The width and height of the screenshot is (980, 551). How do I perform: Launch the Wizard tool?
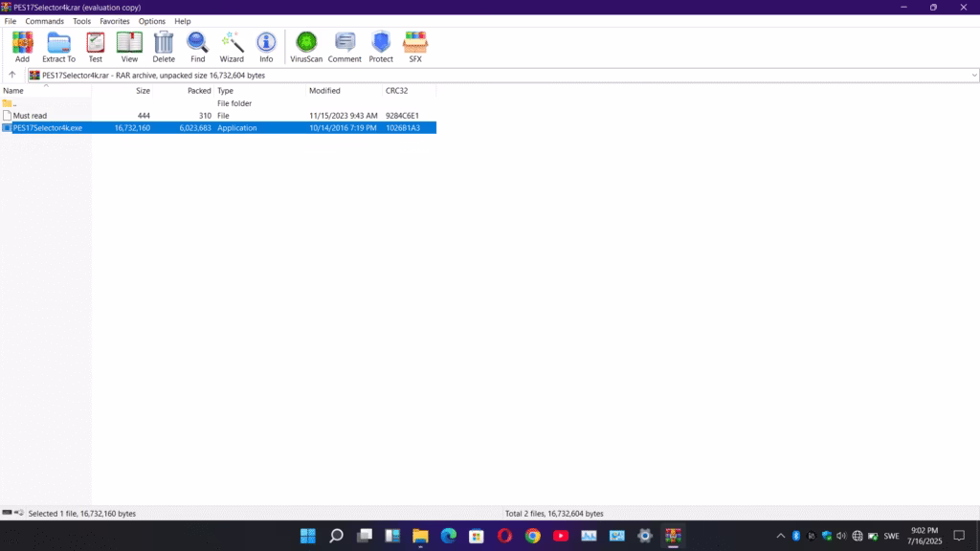coord(232,47)
